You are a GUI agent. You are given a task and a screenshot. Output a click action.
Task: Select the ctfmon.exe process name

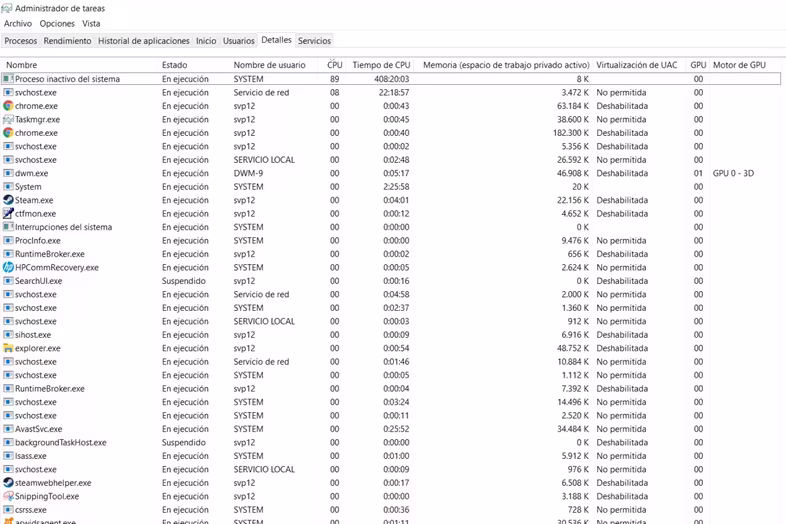pos(36,214)
